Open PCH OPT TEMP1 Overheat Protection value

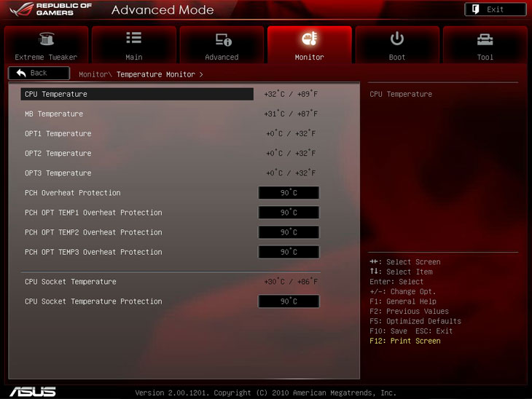point(289,213)
